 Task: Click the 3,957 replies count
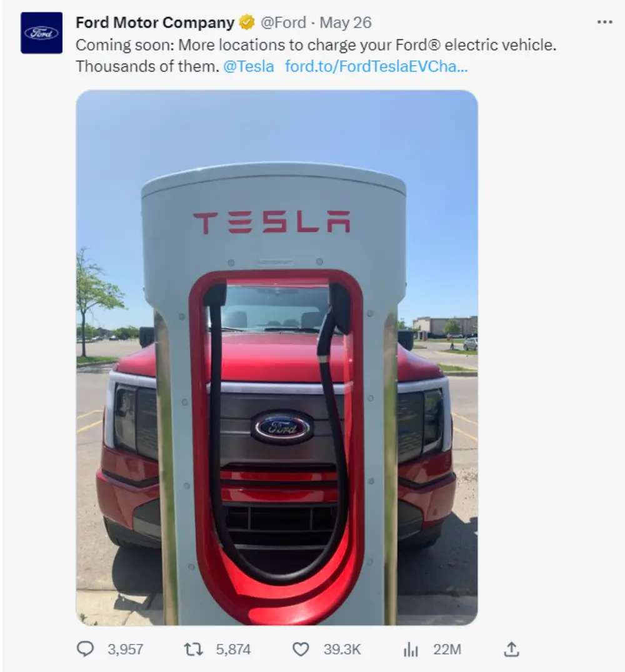[125, 650]
